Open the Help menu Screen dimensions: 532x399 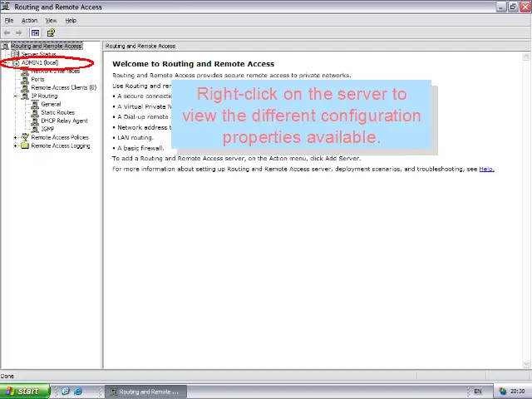click(71, 20)
